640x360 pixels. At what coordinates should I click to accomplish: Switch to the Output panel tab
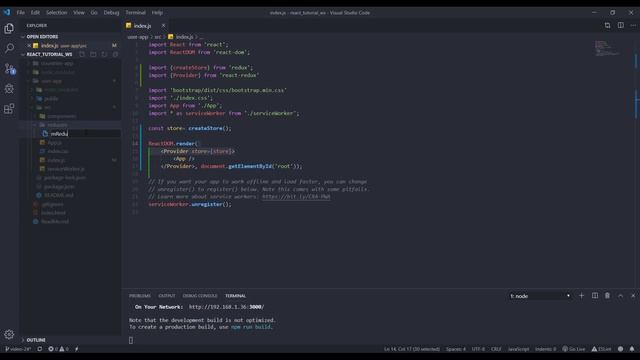pyautogui.click(x=167, y=296)
